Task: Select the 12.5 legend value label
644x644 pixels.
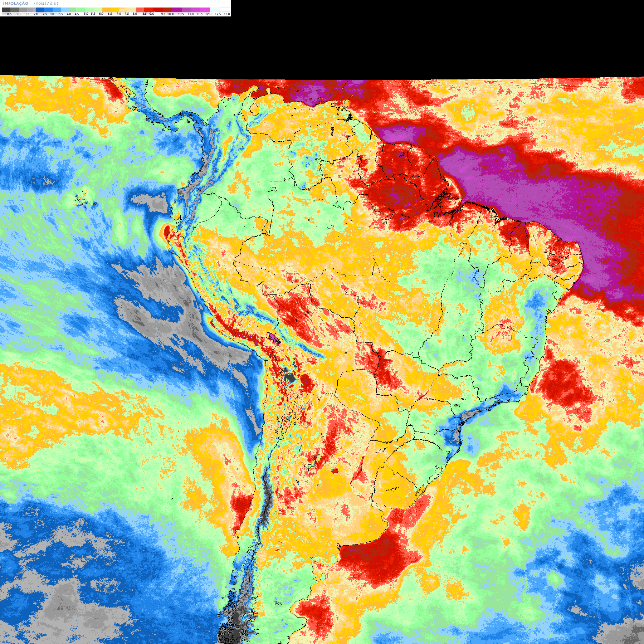Action: 218,14
